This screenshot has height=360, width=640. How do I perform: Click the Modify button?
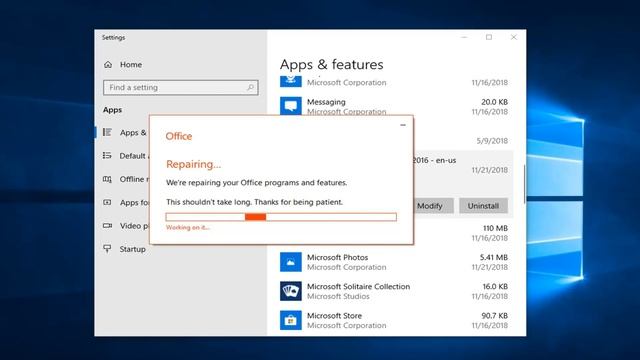(433, 206)
